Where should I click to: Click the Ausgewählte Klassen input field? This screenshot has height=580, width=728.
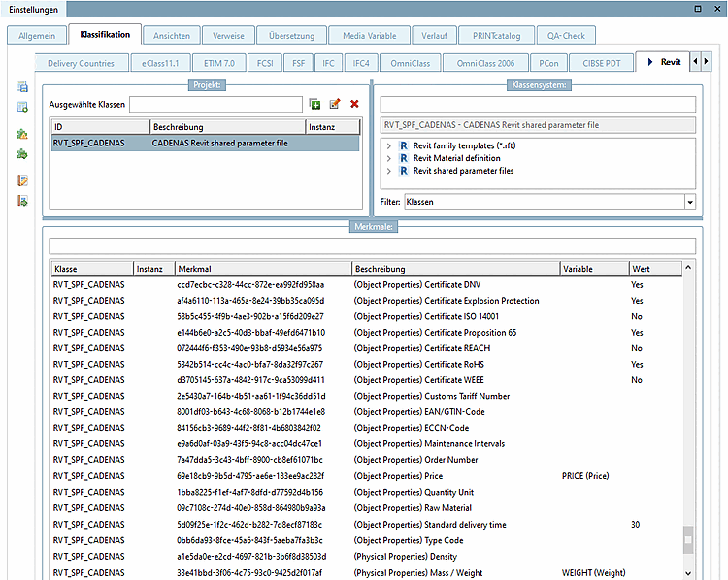tap(215, 104)
